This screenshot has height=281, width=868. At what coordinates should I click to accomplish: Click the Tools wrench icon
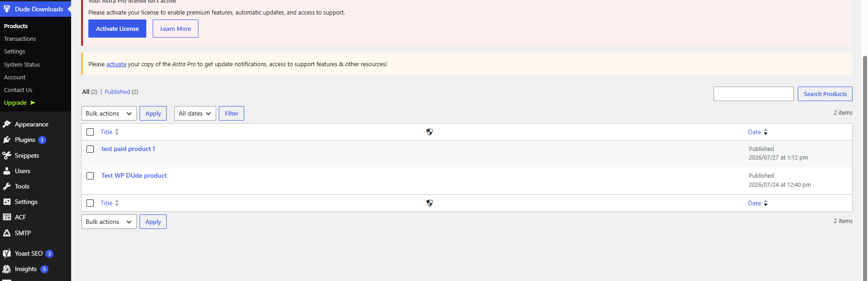click(7, 186)
